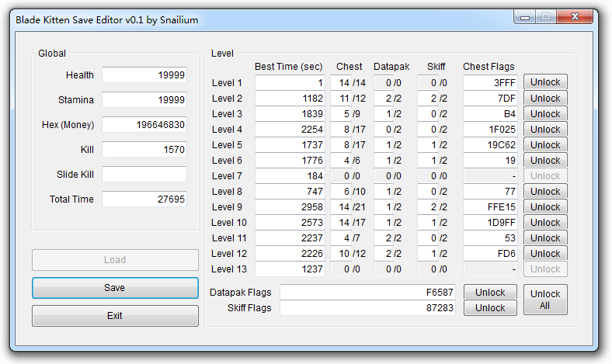Edit the Health value field

(144, 75)
